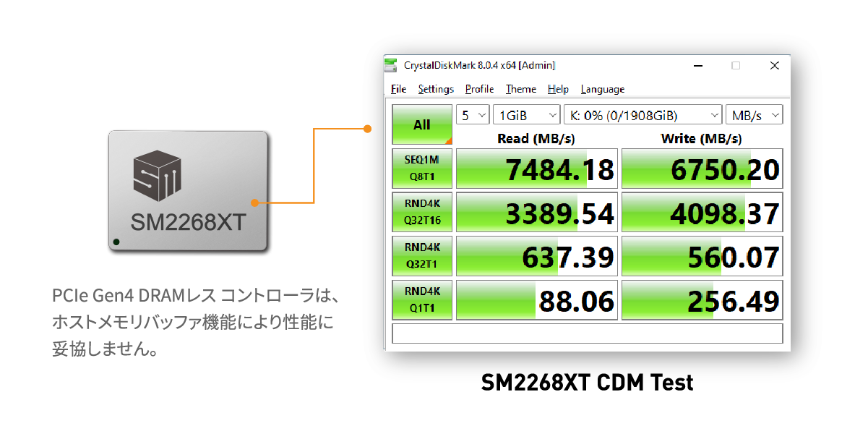Expand the test count dropdown showing 5
Image resolution: width=868 pixels, height=434 pixels.
click(x=473, y=115)
